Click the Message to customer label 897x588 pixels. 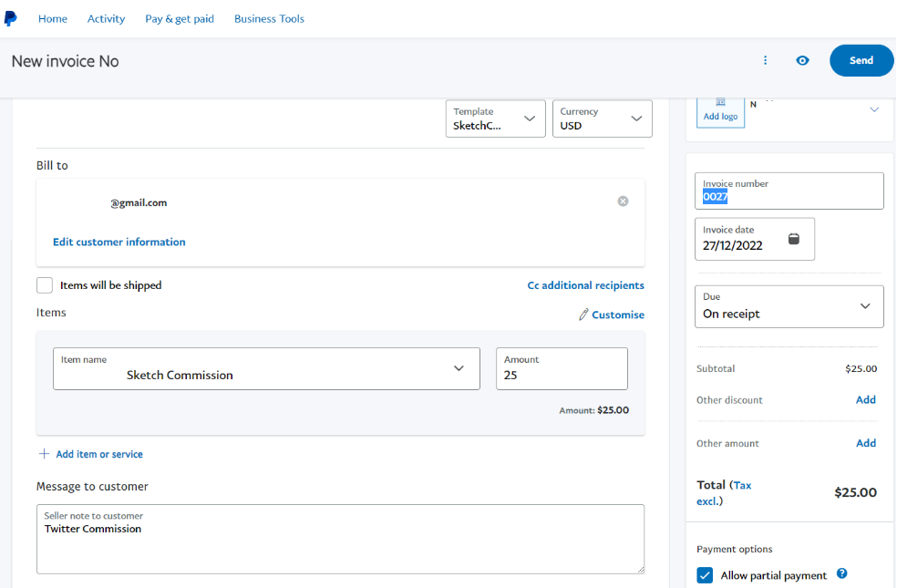click(x=92, y=486)
